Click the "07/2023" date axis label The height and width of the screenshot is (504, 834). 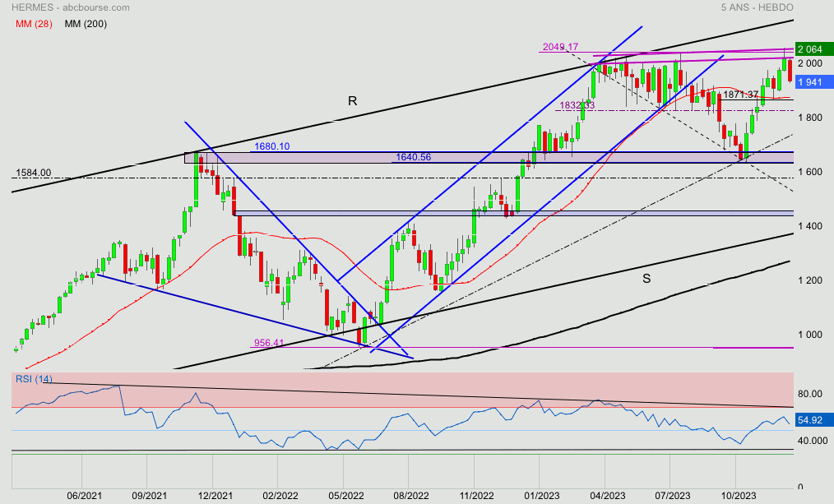(671, 496)
